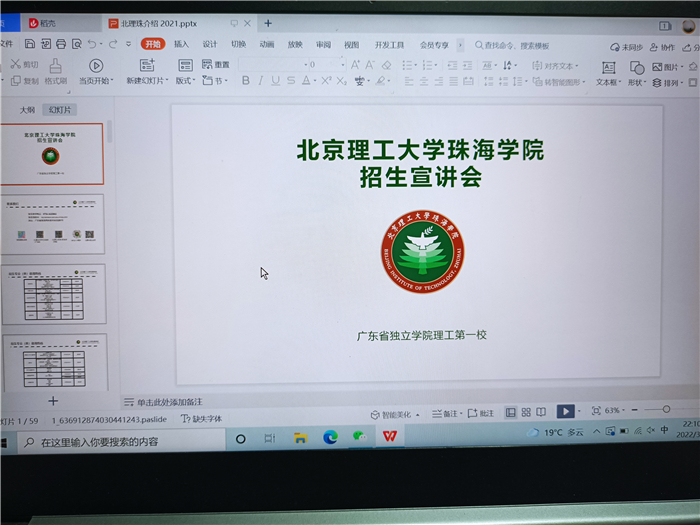Toggle Normal view button in status bar
Image resolution: width=700 pixels, height=525 pixels.
coord(510,412)
